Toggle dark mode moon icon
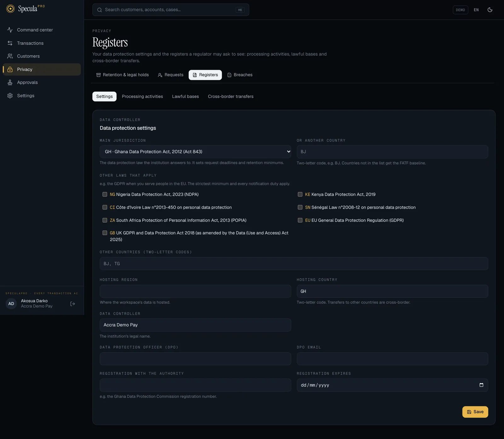This screenshot has height=439, width=504. pyautogui.click(x=490, y=10)
